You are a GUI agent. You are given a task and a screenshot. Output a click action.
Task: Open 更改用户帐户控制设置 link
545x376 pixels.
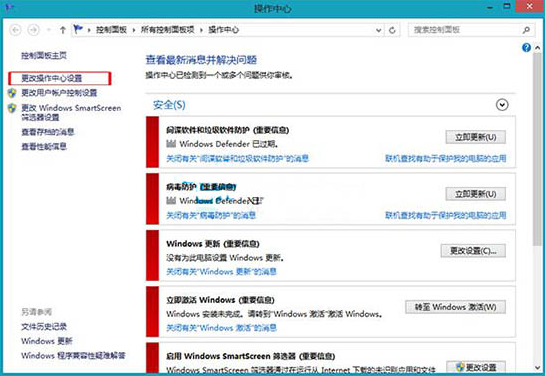click(59, 93)
